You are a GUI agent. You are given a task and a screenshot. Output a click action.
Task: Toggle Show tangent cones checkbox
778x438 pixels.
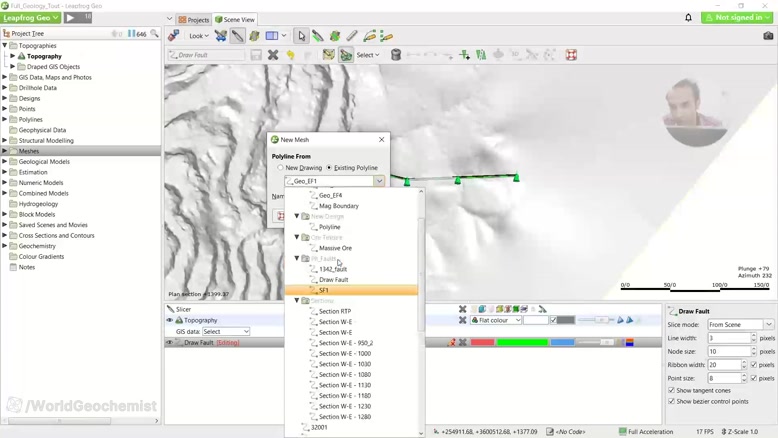[x=671, y=390]
